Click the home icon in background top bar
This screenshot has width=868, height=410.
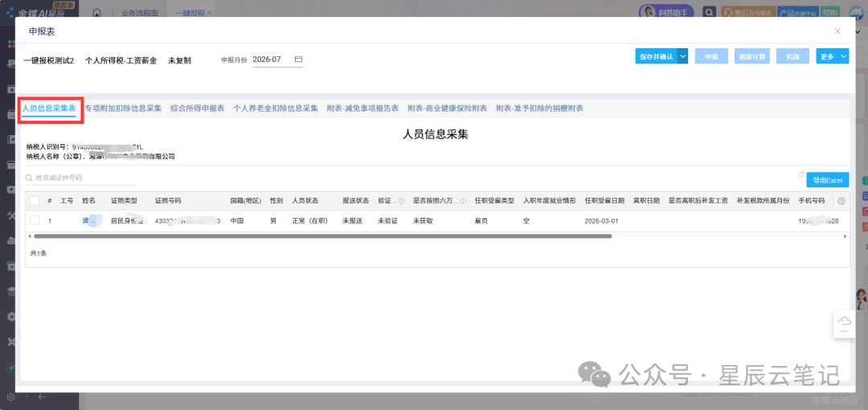pos(97,12)
